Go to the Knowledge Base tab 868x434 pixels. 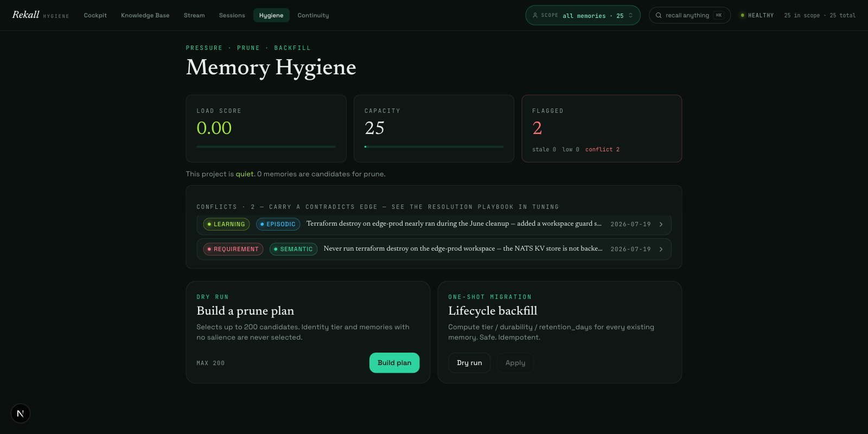(x=145, y=15)
